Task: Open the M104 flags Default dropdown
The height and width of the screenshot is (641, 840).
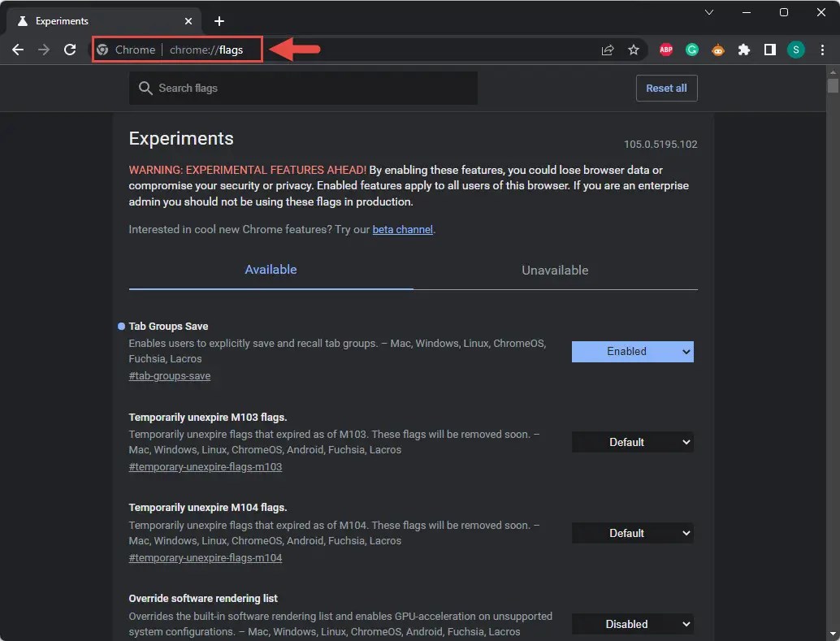Action: 632,533
